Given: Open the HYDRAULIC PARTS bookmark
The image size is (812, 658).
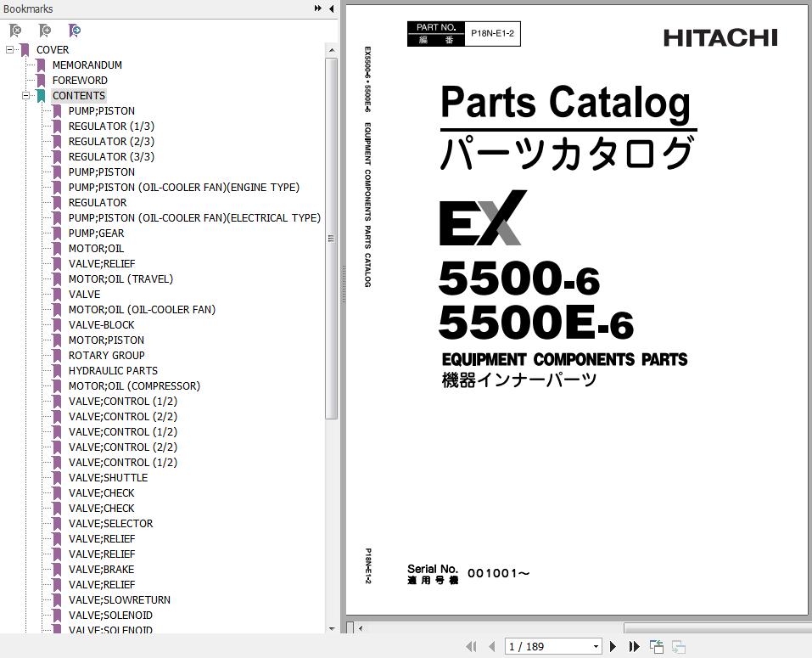Looking at the screenshot, I should [x=113, y=370].
